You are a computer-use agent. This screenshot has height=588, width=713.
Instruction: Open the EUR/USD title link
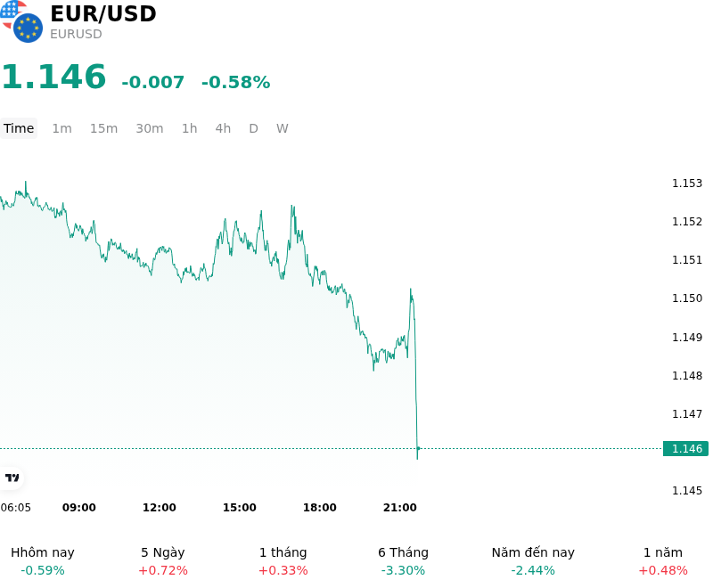pos(103,13)
